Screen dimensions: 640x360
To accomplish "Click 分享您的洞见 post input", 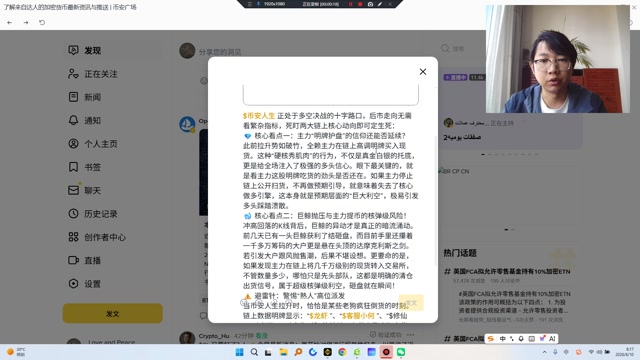I will (220, 52).
